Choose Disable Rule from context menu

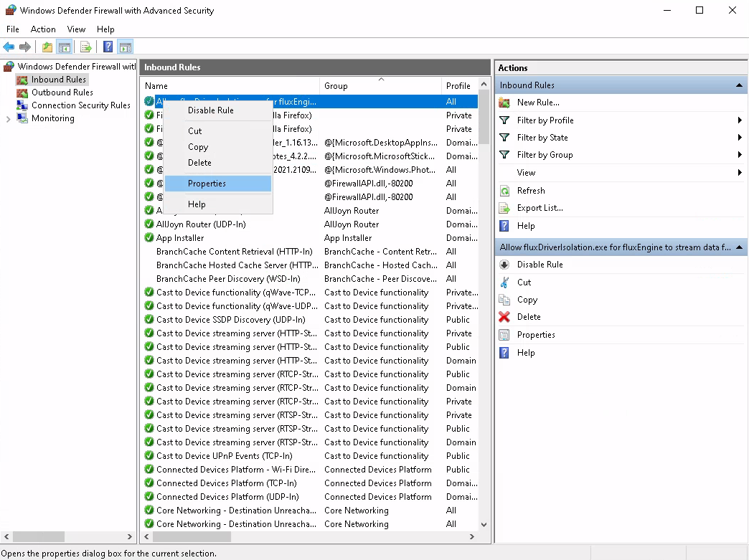218,110
